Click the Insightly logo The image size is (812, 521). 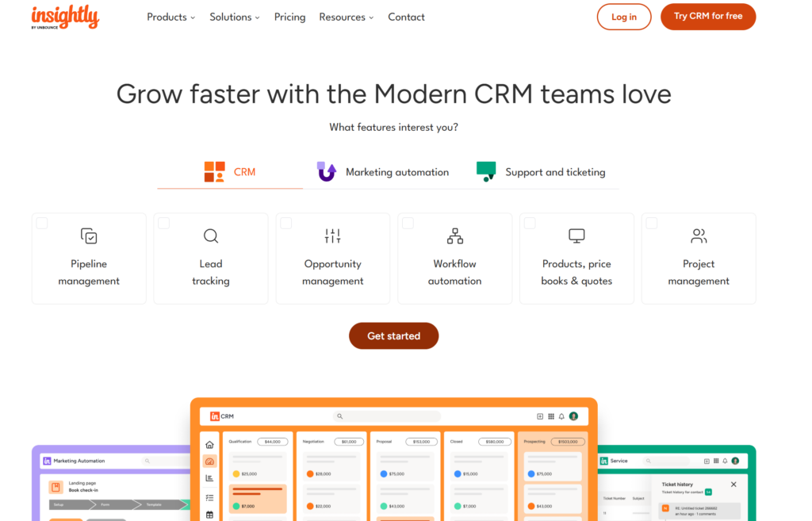65,17
